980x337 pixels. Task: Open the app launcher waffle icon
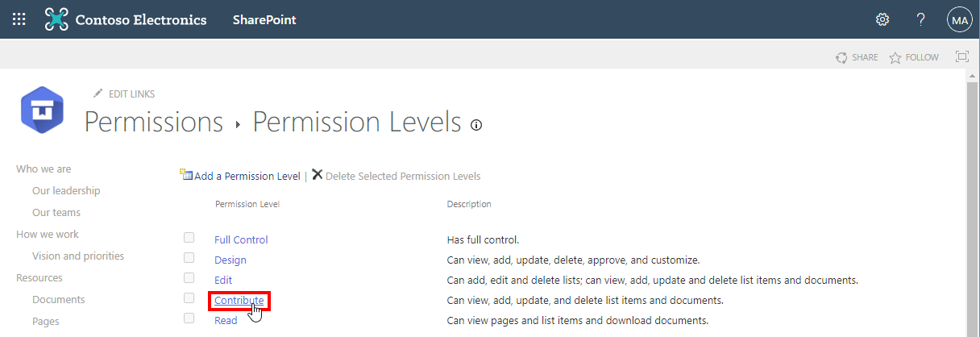tap(19, 19)
